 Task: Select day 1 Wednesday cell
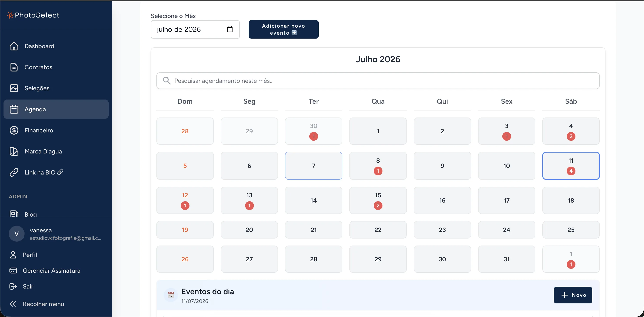click(378, 131)
